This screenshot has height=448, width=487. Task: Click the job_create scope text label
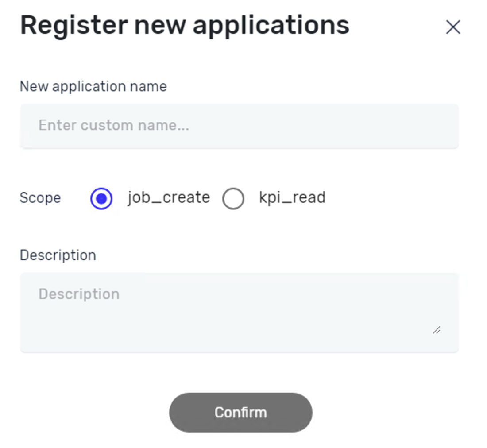pyautogui.click(x=168, y=197)
